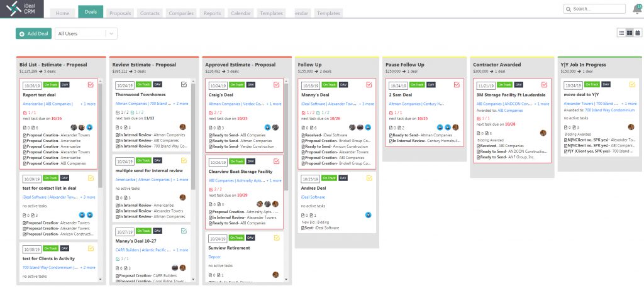Click the Sent document icon on Andres Deal
The height and width of the screenshot is (291, 644).
(303, 228)
